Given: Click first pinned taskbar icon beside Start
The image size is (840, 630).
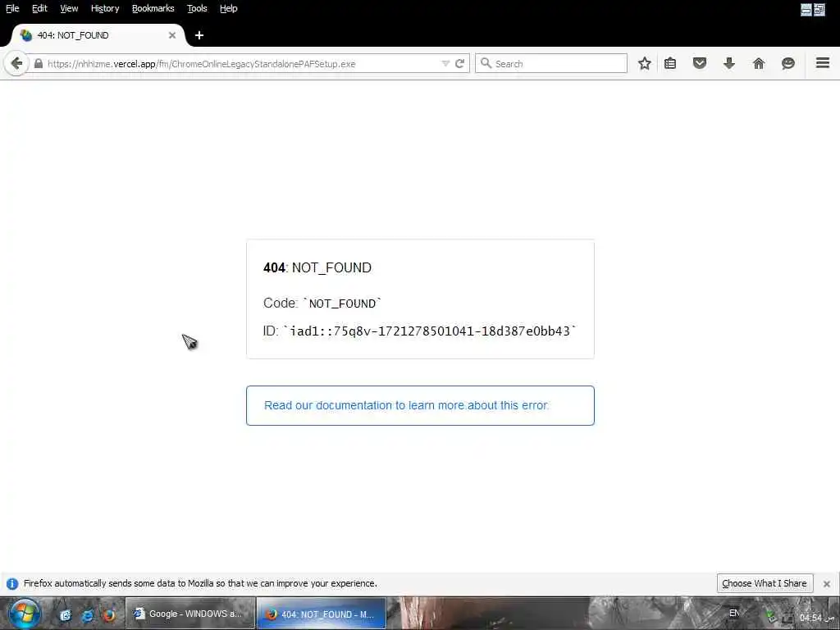Looking at the screenshot, I should (x=66, y=615).
